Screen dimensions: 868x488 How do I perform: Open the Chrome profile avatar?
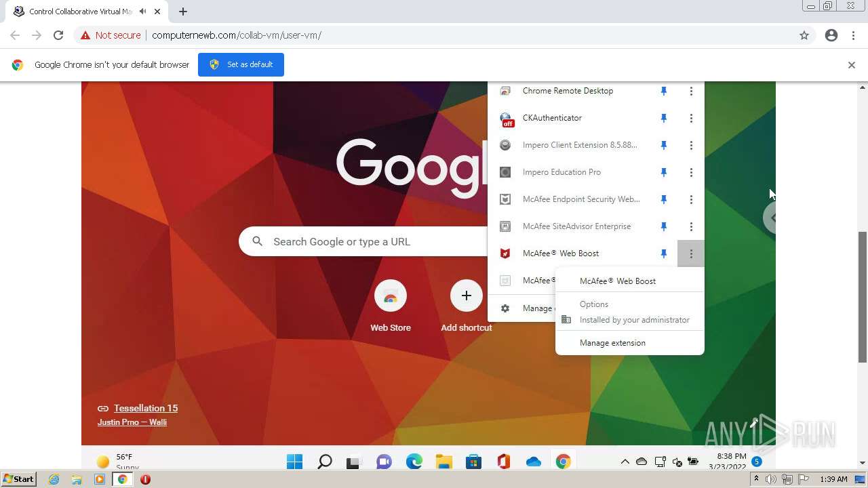tap(831, 35)
